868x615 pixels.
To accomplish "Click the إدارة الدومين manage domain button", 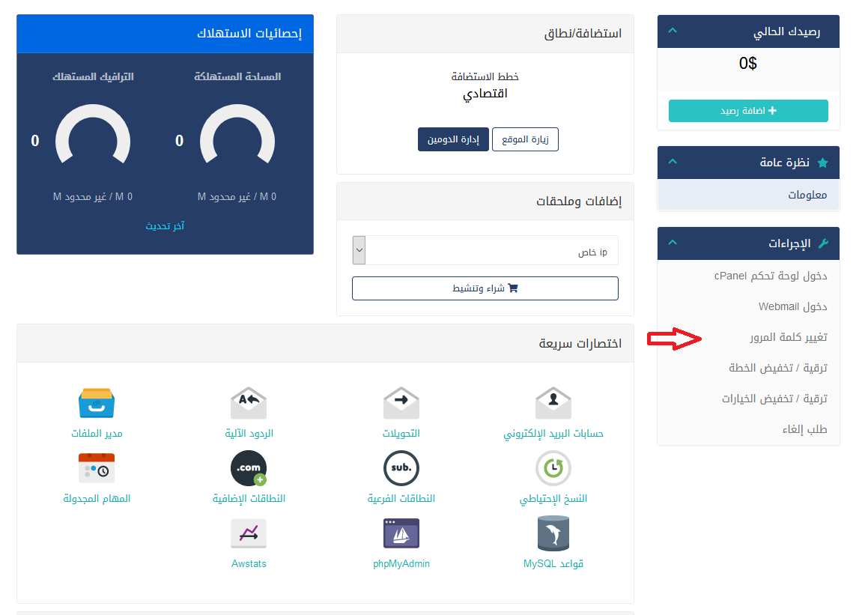I will (453, 139).
